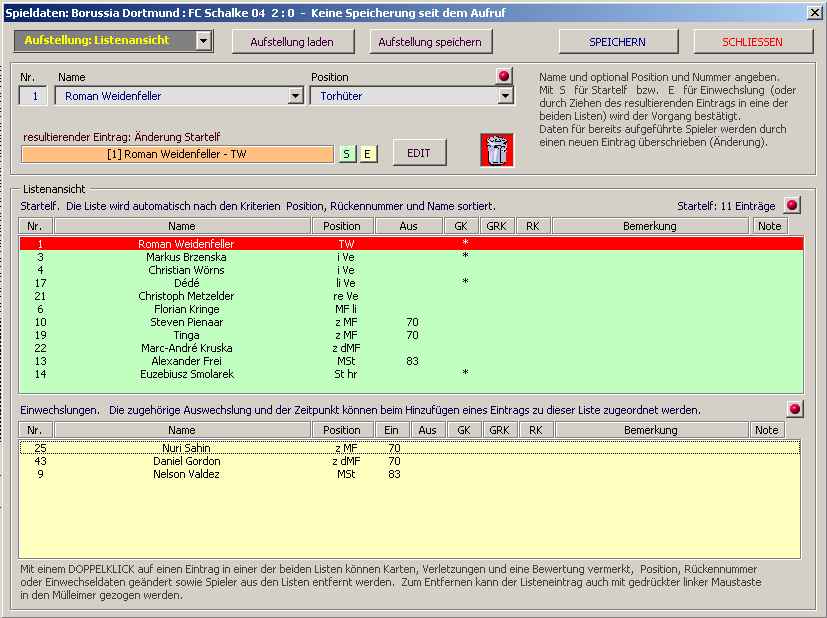This screenshot has width=827, height=618.
Task: Expand the Position combo box arrow
Action: click(505, 96)
